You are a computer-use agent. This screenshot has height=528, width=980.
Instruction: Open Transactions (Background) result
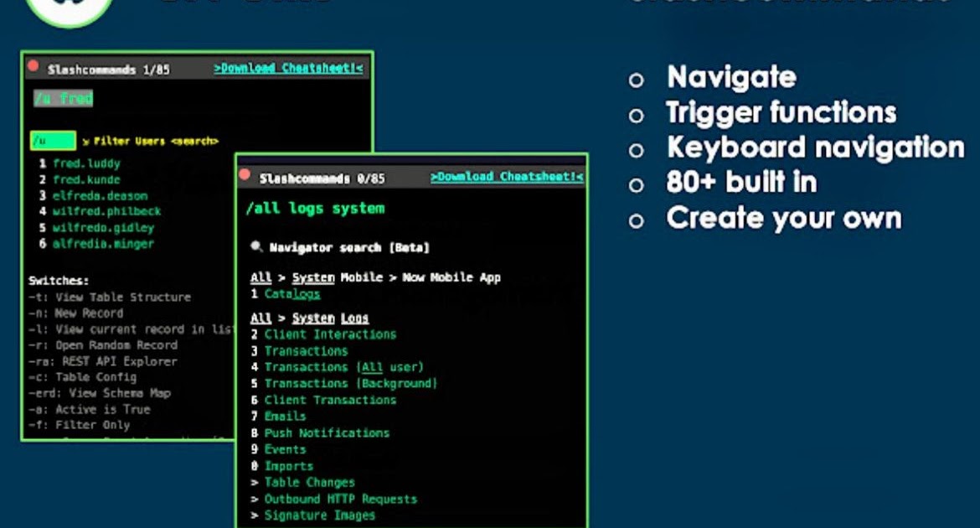coord(351,383)
